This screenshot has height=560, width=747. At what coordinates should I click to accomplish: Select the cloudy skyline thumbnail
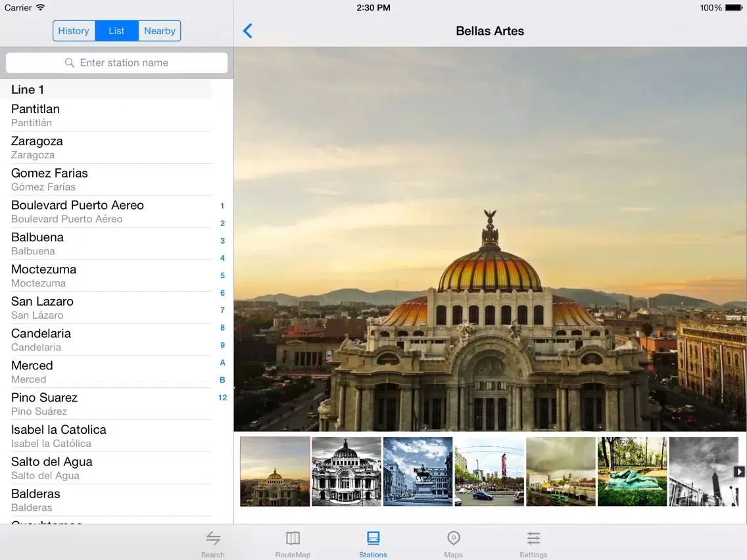pyautogui.click(x=561, y=471)
